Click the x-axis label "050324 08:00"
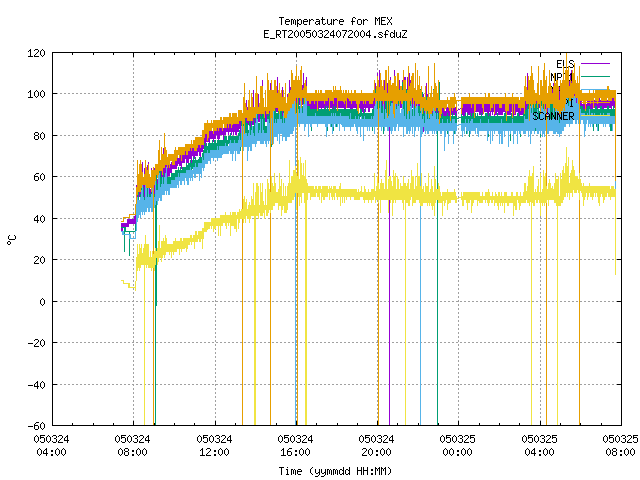This screenshot has width=640, height=480. 133,446
